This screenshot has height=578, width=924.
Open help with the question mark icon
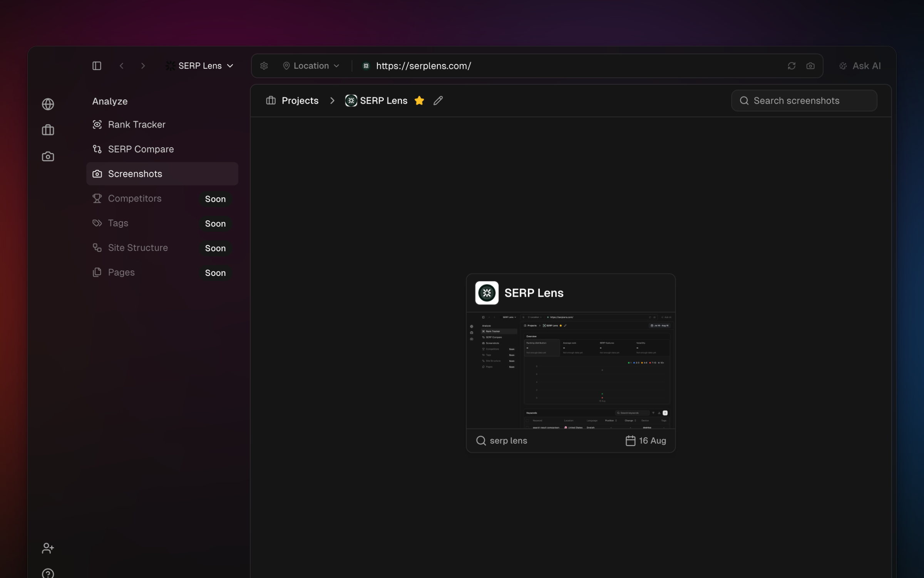click(48, 574)
